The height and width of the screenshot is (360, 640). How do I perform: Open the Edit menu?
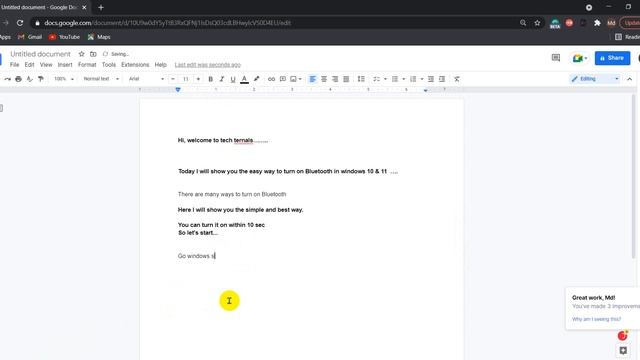tap(29, 64)
